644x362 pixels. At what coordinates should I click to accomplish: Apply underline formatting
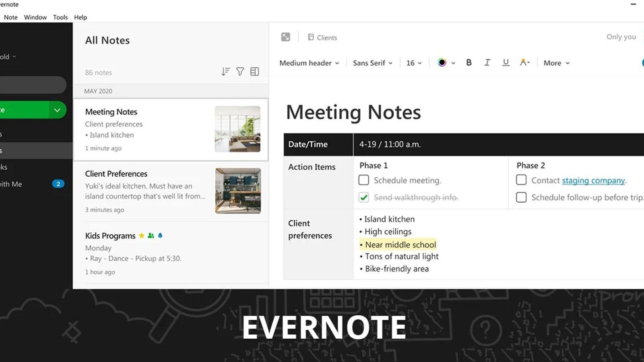click(x=506, y=63)
